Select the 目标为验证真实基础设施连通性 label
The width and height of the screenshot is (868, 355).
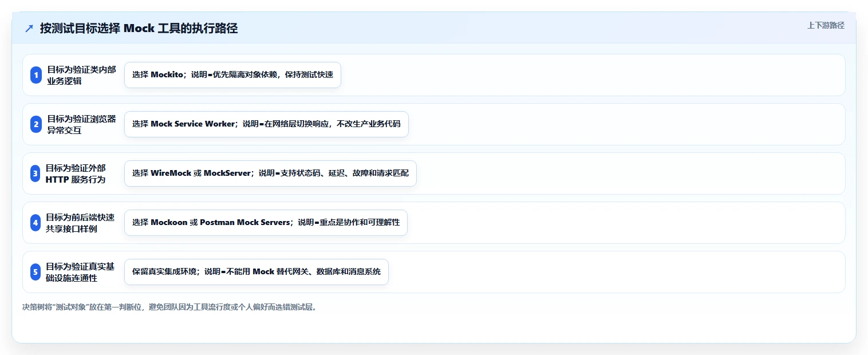[80, 272]
